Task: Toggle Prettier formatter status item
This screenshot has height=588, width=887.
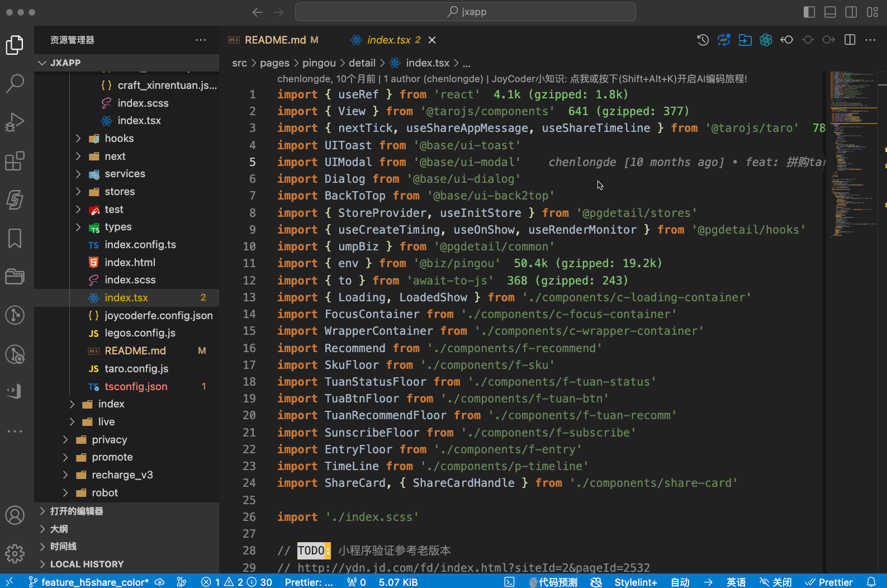Action: coord(829,582)
